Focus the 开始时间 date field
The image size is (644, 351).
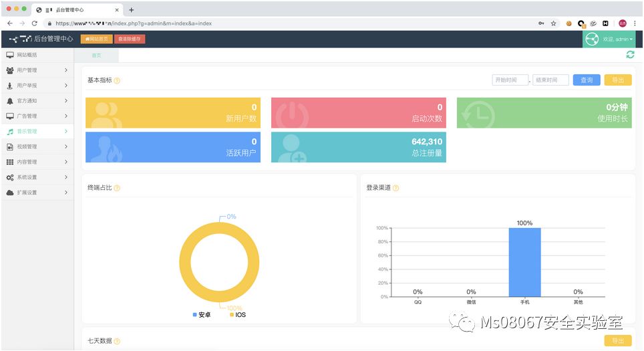pyautogui.click(x=510, y=80)
